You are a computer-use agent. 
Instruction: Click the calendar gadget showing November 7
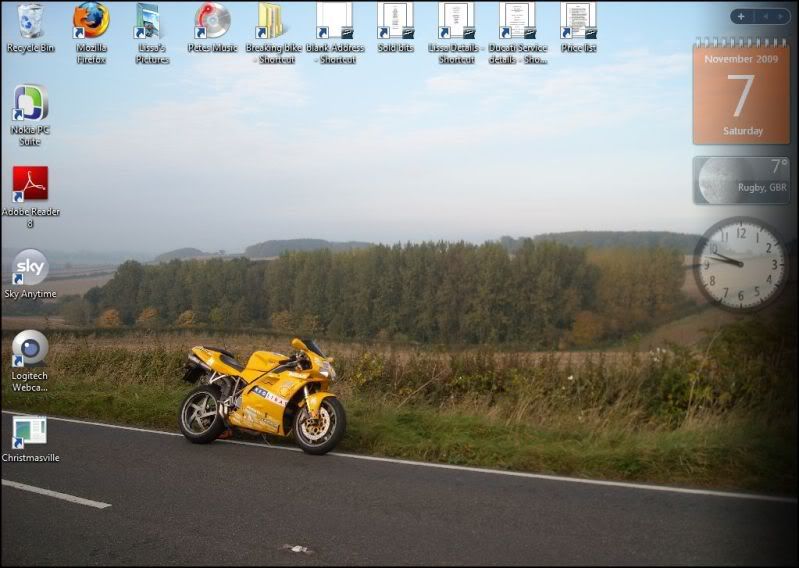(741, 91)
